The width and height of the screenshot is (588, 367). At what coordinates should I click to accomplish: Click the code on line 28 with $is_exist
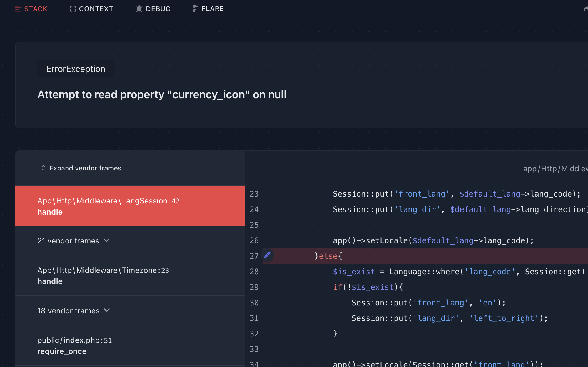coord(459,272)
